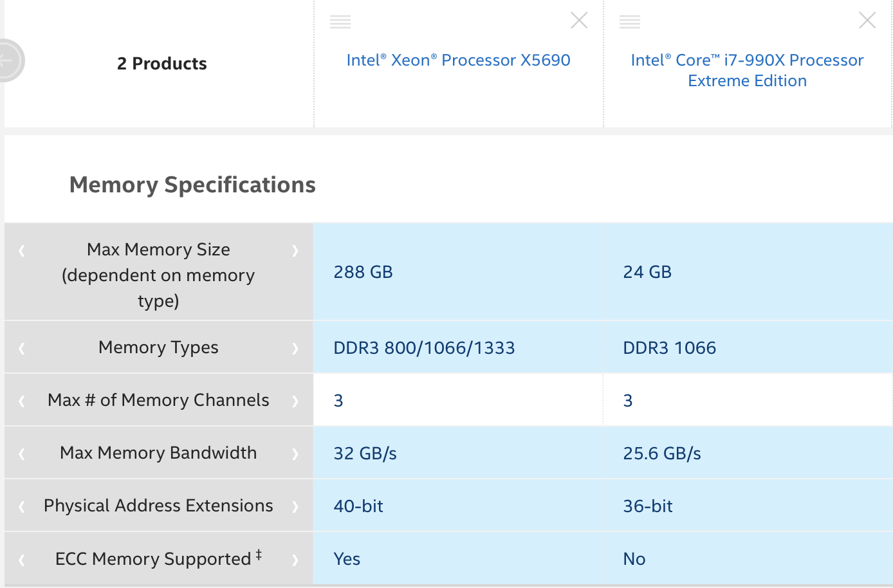Click left chevron on Max # of Memory Channels row
This screenshot has width=893, height=588.
click(22, 401)
